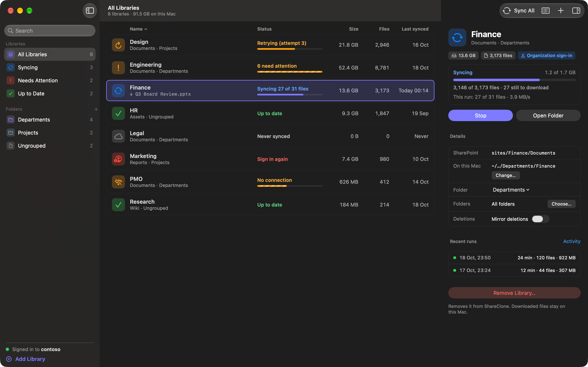Click the PMO no-connection wifi icon
Image resolution: width=588 pixels, height=367 pixels.
tap(118, 182)
